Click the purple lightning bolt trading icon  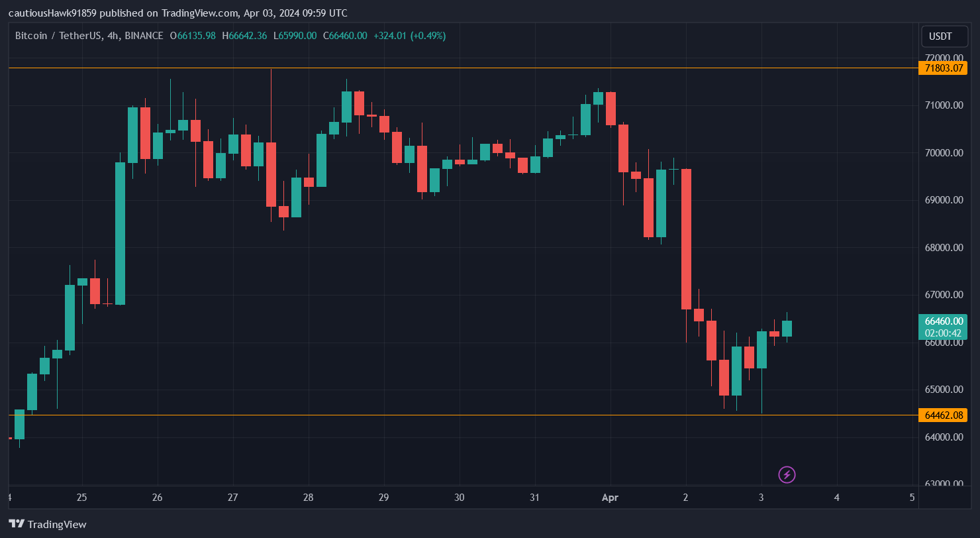(x=787, y=474)
